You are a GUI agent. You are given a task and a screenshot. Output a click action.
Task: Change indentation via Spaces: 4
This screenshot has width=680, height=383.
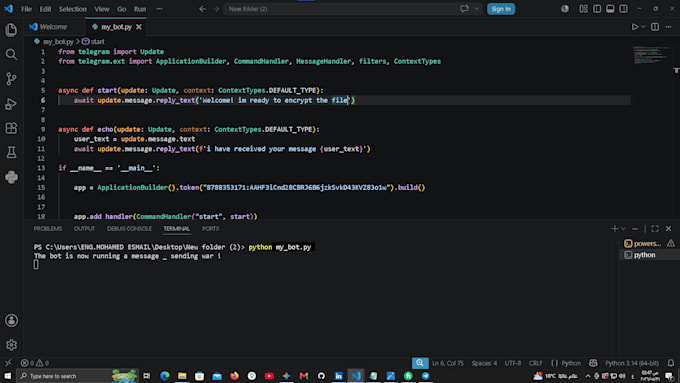click(x=484, y=363)
